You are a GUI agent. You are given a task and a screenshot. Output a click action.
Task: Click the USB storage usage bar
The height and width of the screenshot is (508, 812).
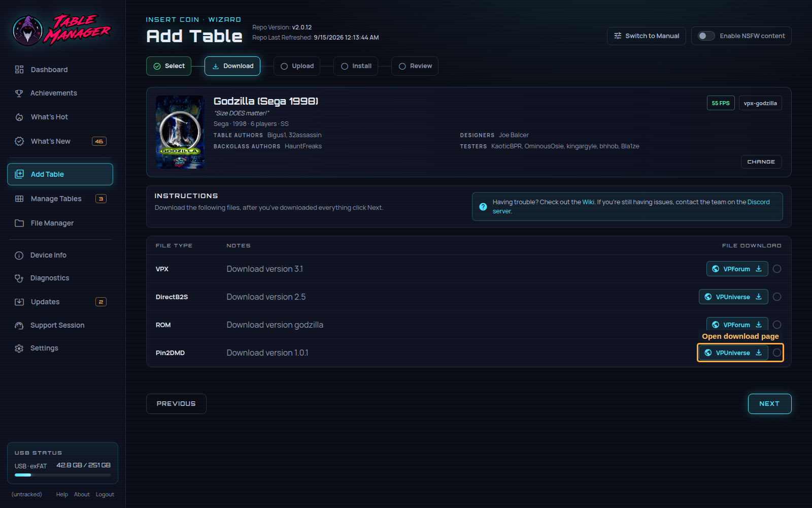62,475
